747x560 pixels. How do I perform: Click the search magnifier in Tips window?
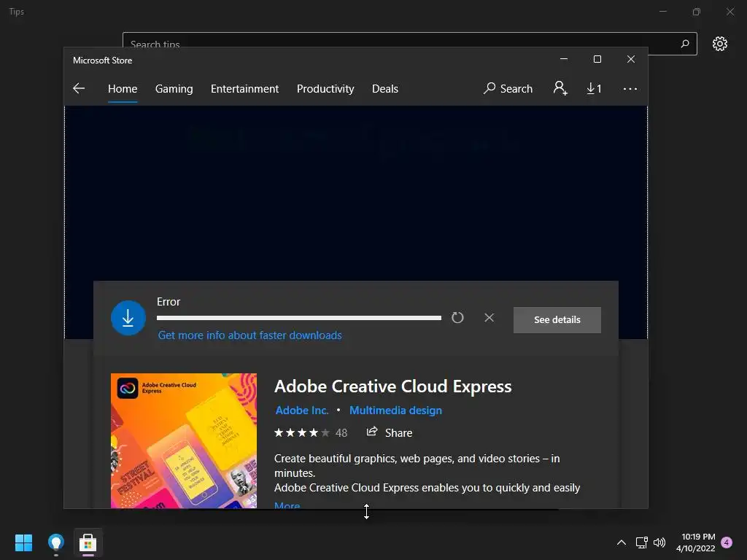tap(684, 44)
